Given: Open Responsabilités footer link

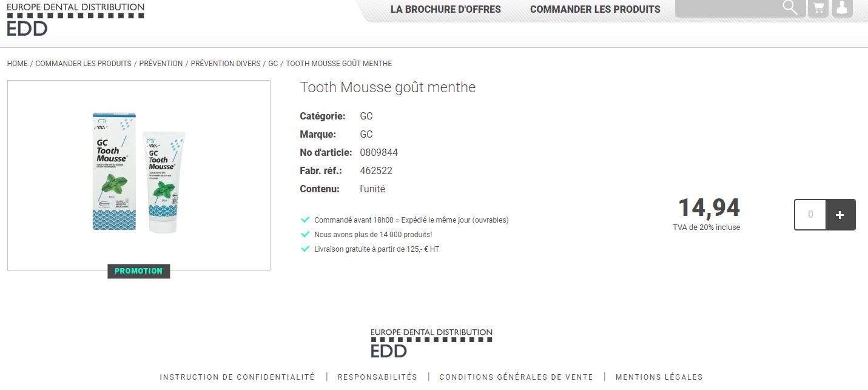Looking at the screenshot, I should pyautogui.click(x=377, y=377).
